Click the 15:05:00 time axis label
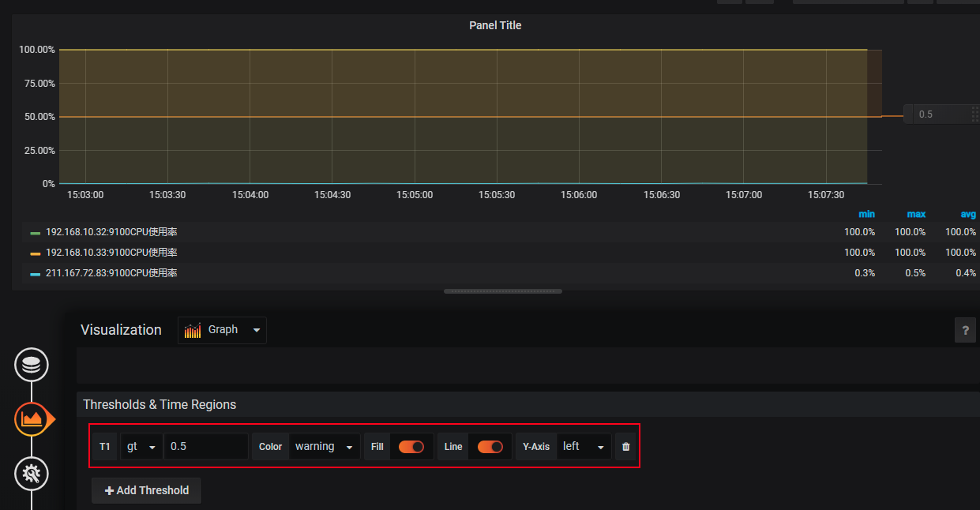The image size is (980, 510). click(x=415, y=195)
